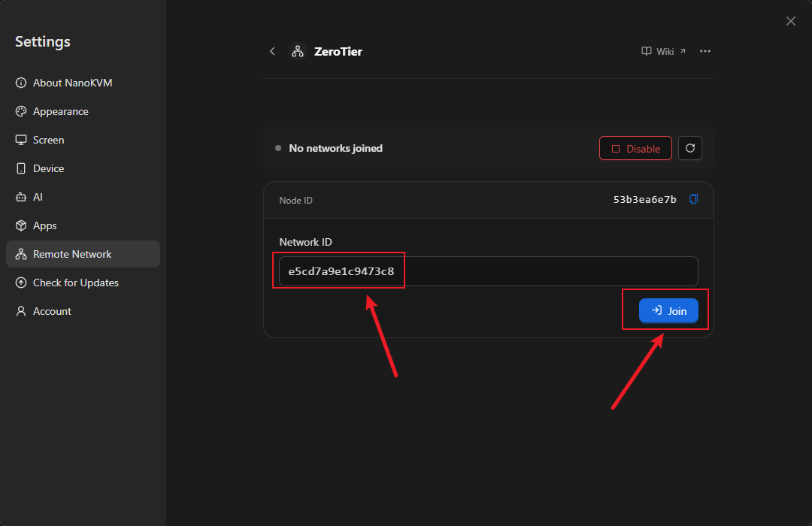Click the Screen monitor icon
This screenshot has width=812, height=526.
tap(21, 140)
